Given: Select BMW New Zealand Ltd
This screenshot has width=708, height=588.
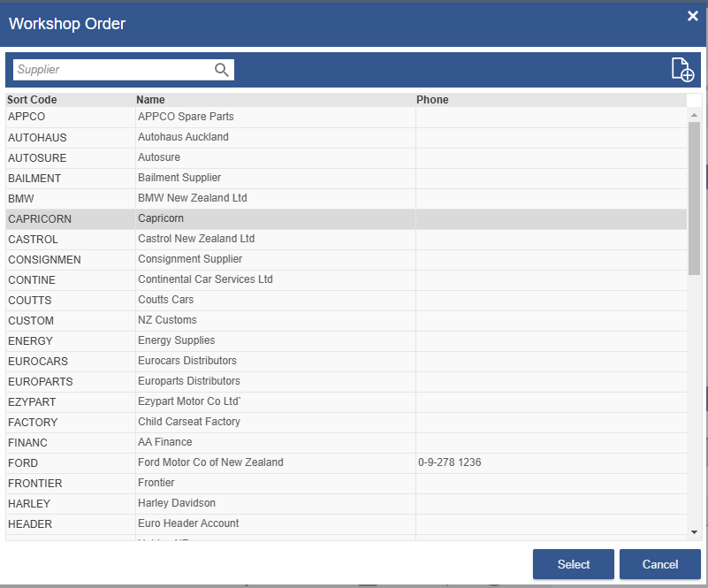Looking at the screenshot, I should 276,198.
